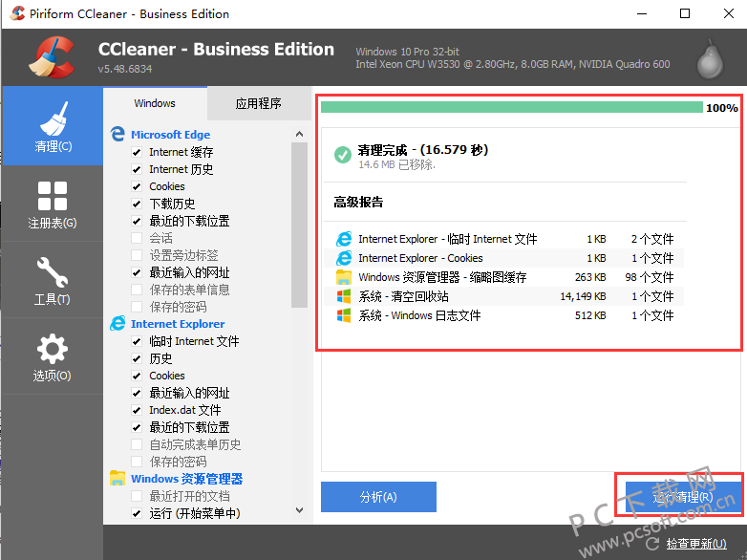Image resolution: width=747 pixels, height=560 pixels.
Task: Uncheck 最近输入的网址 under Microsoft Edge
Action: click(x=137, y=272)
